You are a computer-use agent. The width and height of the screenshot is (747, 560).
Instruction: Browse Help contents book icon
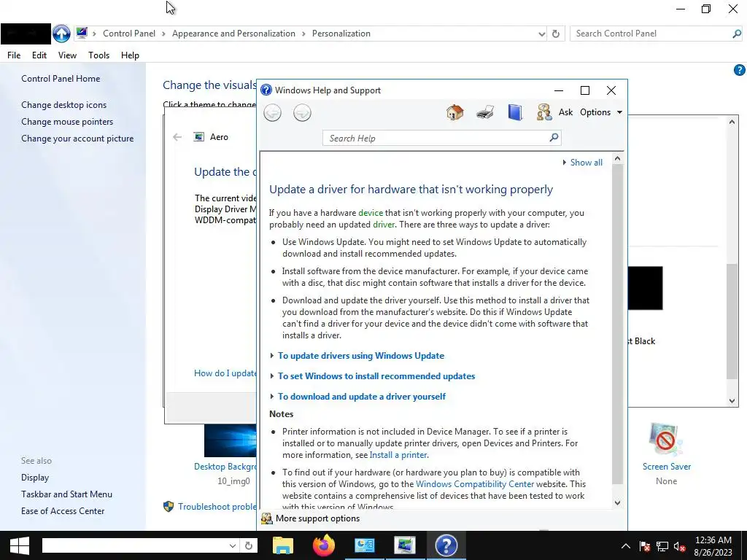515,112
